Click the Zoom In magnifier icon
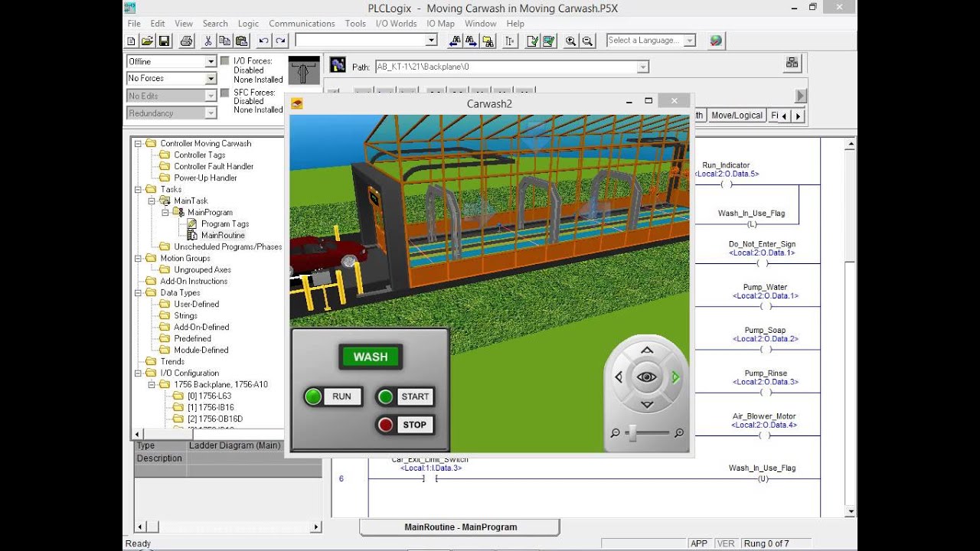Viewport: 980px width, 551px height. pyautogui.click(x=570, y=41)
